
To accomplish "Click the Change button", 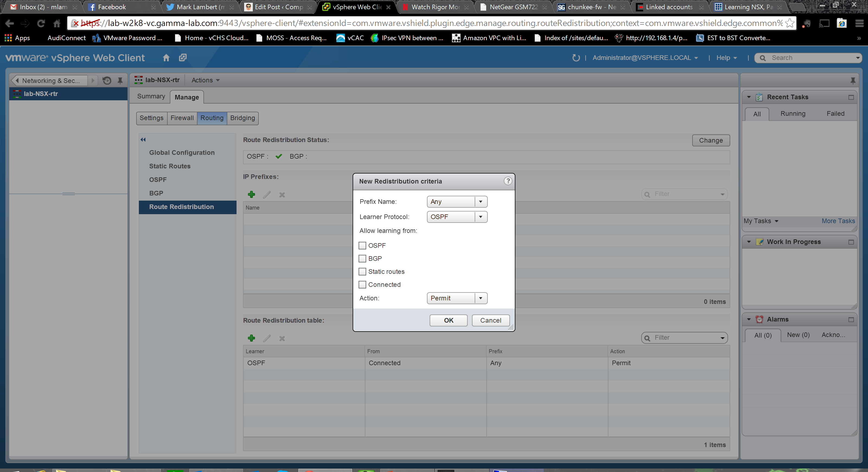I will (710, 140).
